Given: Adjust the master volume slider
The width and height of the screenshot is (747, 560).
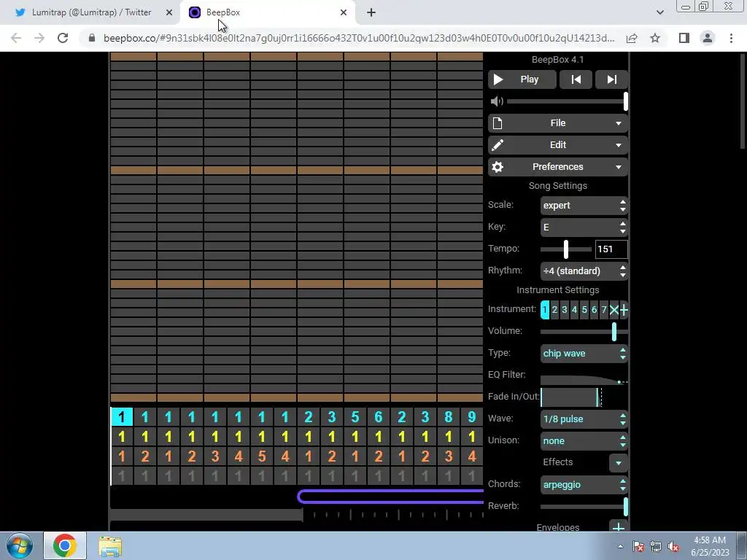Looking at the screenshot, I should [567, 101].
